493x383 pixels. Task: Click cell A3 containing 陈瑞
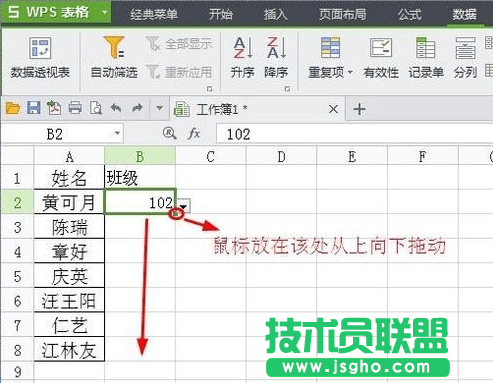69,227
